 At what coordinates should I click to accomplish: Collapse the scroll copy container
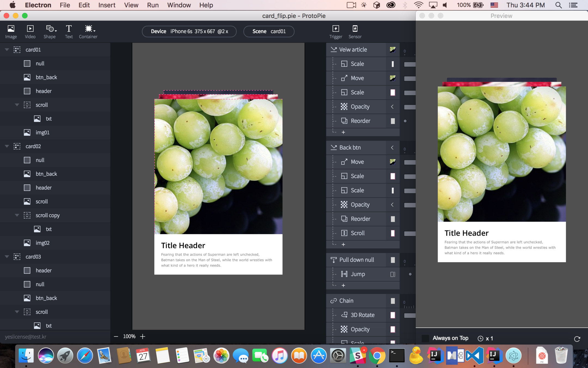pos(17,215)
